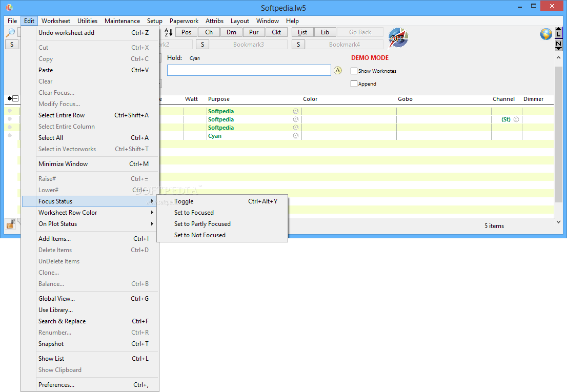Click the black dot icon in header row

tap(9, 98)
